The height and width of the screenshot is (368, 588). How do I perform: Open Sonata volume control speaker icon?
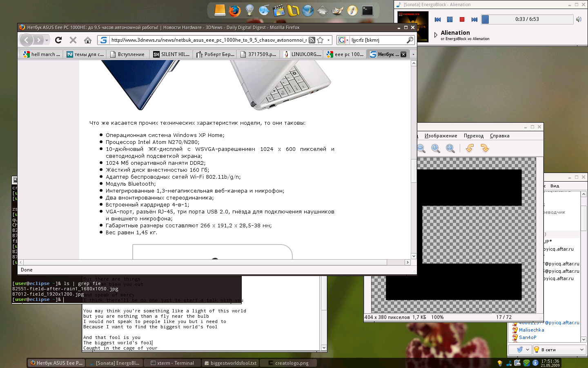(579, 19)
